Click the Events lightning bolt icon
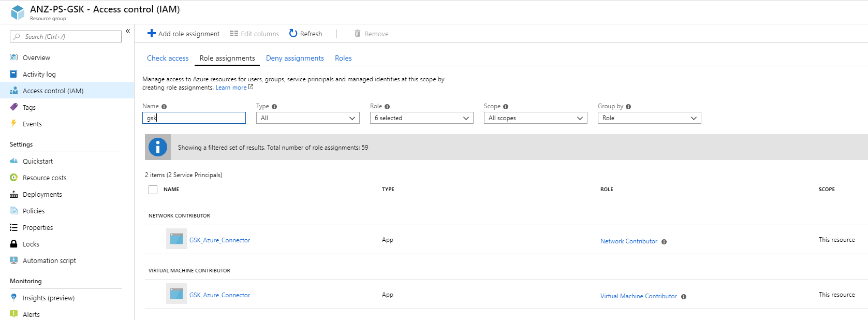868x320 pixels. 14,123
